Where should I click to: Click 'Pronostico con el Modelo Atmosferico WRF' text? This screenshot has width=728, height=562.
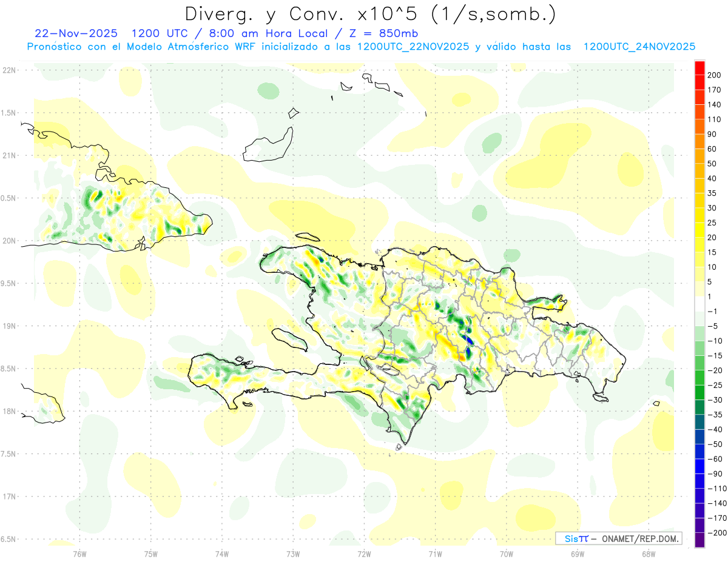tap(141, 47)
